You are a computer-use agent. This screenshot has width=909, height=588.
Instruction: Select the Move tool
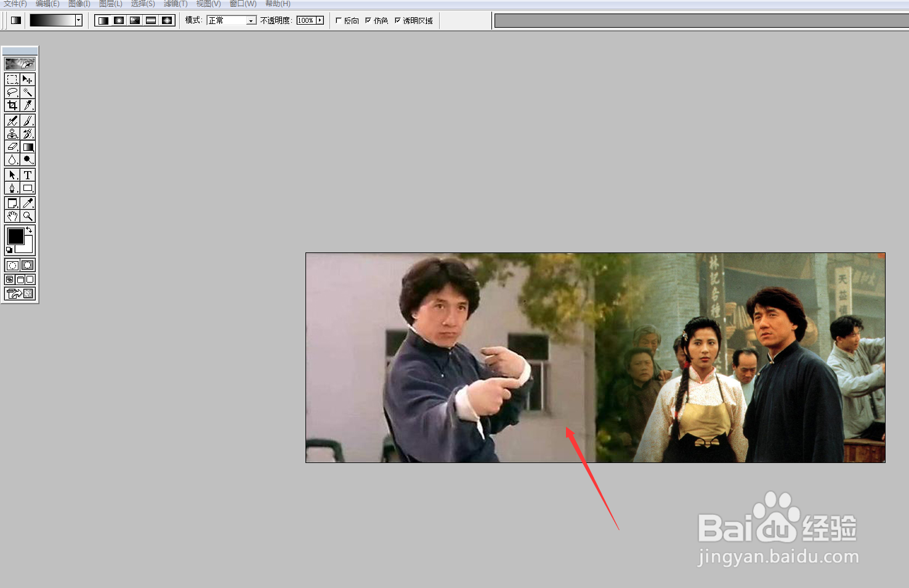[28, 79]
